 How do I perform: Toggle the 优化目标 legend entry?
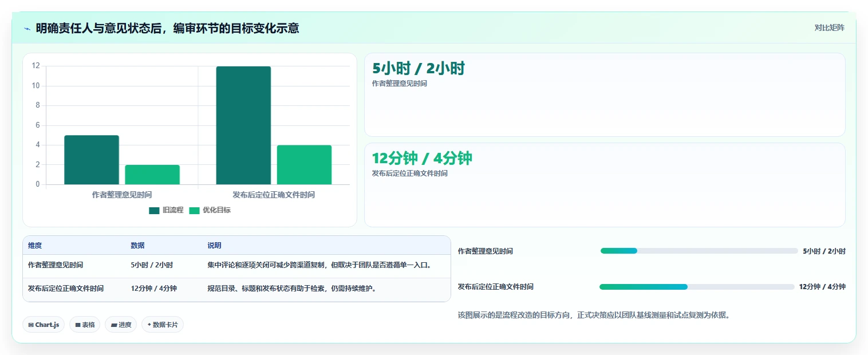coord(210,210)
